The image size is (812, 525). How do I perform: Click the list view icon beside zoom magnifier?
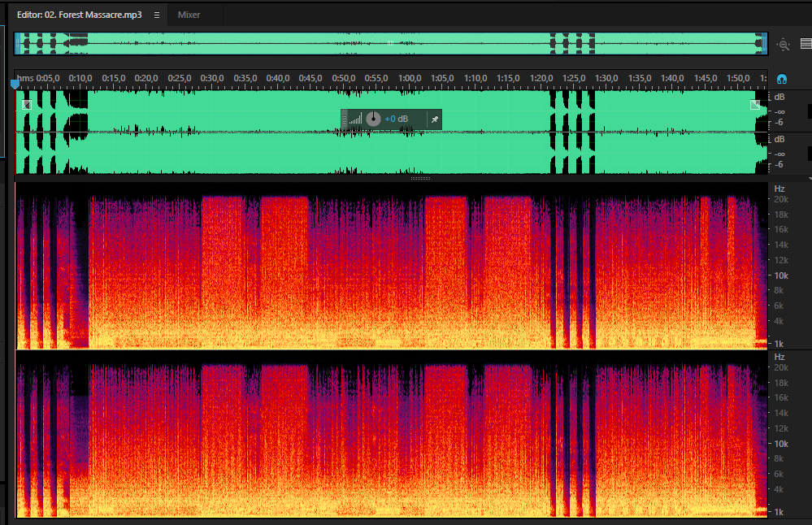[806, 44]
